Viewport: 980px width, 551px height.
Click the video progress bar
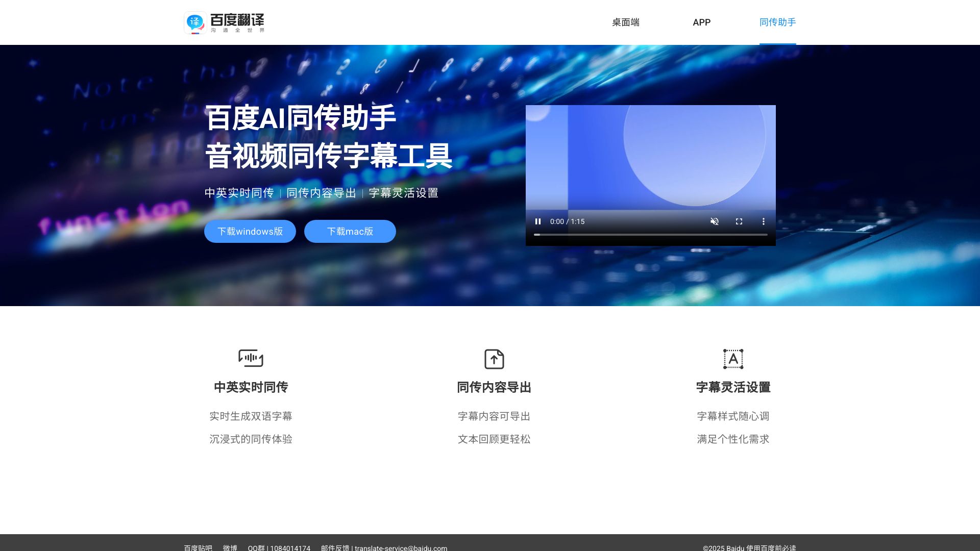tap(651, 235)
